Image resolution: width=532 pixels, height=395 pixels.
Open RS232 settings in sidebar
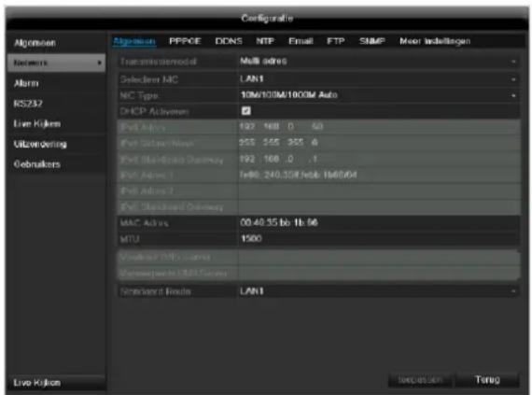point(56,104)
